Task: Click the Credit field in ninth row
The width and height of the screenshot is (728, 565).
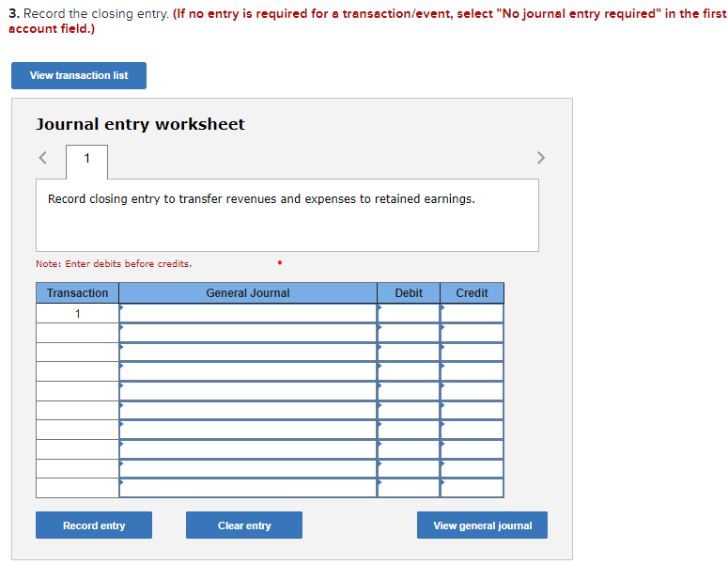Action: [x=472, y=468]
